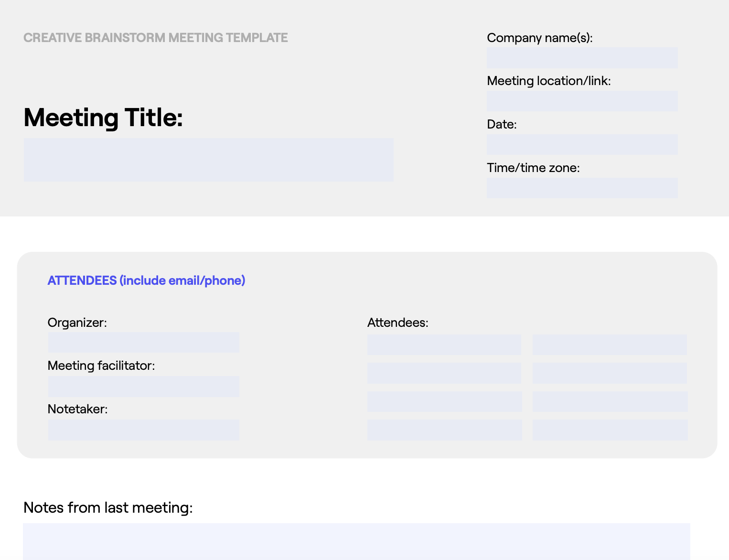Click the first attendee field in right column
729x560 pixels.
610,344
